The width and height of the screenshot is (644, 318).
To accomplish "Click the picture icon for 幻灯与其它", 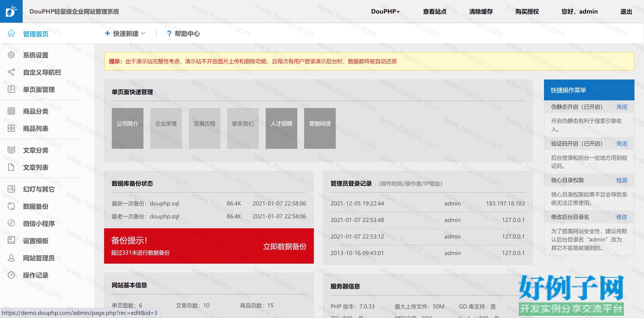I will [x=11, y=189].
